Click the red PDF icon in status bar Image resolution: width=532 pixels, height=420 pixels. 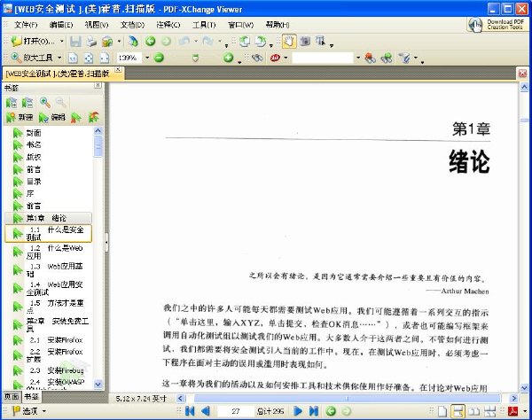(x=512, y=411)
